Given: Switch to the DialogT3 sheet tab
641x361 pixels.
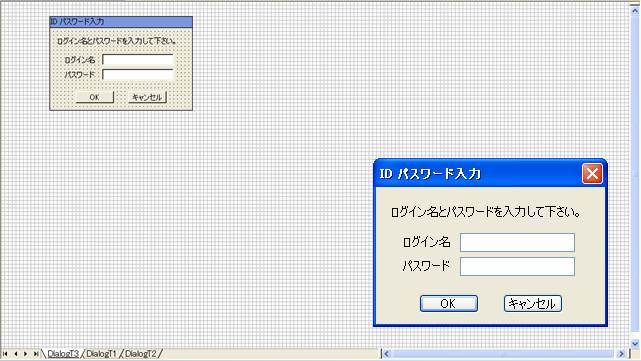Looking at the screenshot, I should click(x=63, y=354).
